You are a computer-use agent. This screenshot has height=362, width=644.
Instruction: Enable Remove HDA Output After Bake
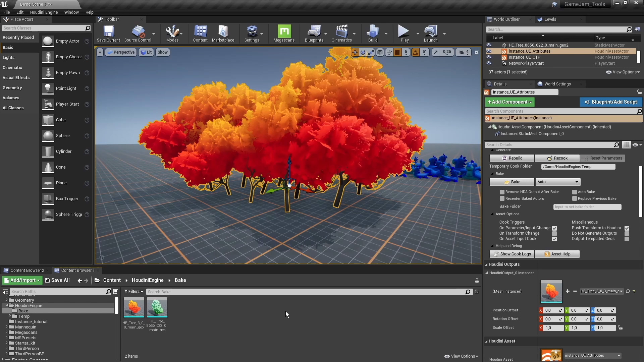(x=502, y=191)
